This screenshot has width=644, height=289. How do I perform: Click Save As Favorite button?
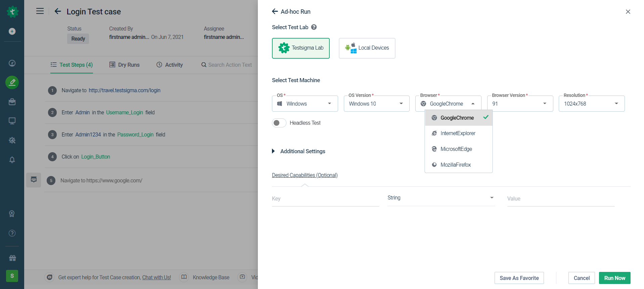tap(519, 278)
